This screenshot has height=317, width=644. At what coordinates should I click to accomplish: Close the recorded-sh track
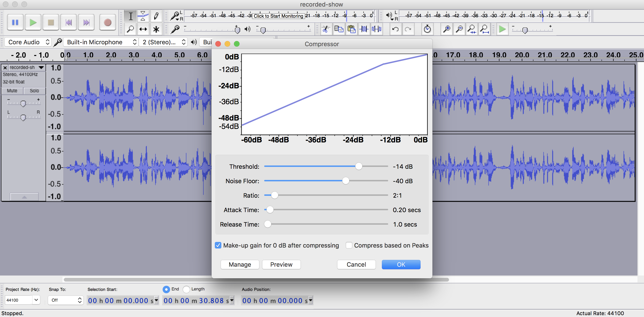pos(5,68)
